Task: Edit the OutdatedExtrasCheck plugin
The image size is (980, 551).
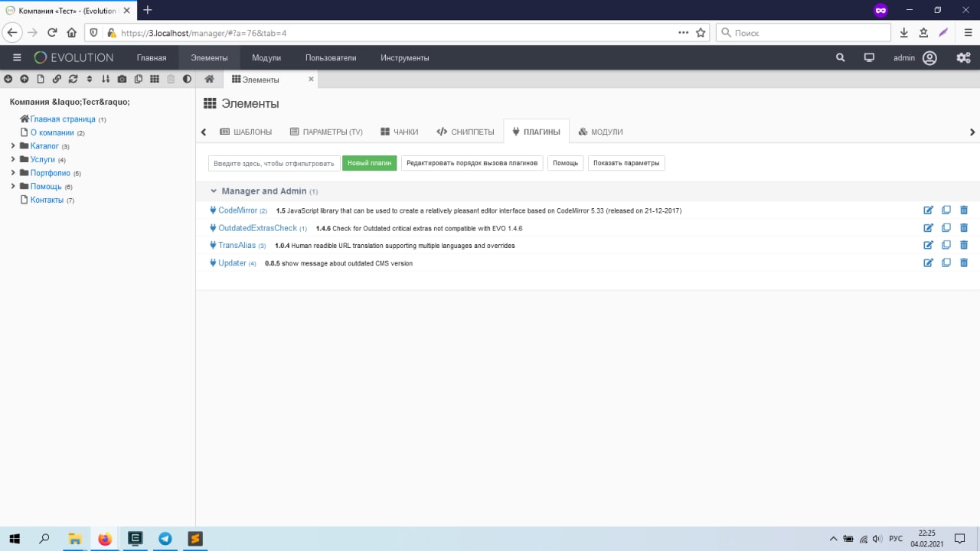Action: [x=929, y=228]
